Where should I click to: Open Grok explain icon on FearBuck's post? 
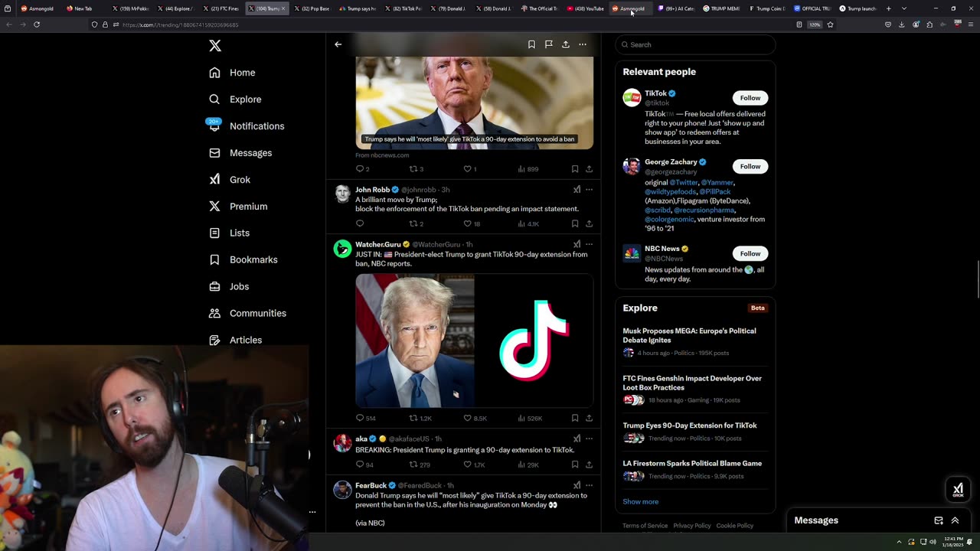click(x=577, y=485)
